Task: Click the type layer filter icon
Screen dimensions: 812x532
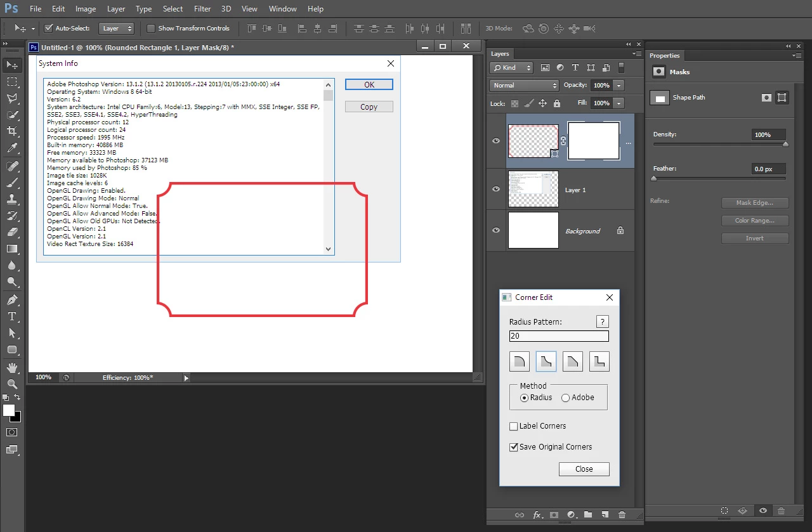Action: click(x=575, y=68)
